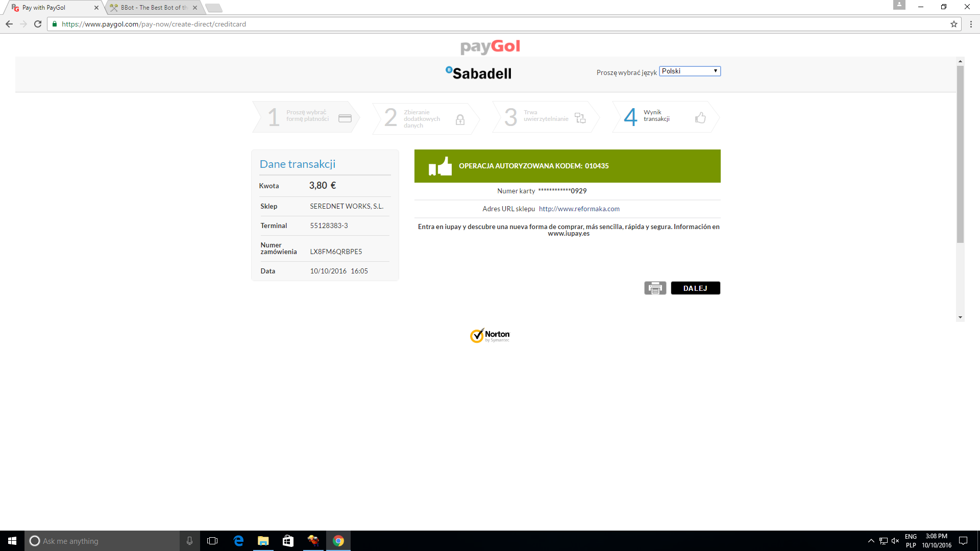
Task: Toggle the muted volume tray icon
Action: (895, 541)
